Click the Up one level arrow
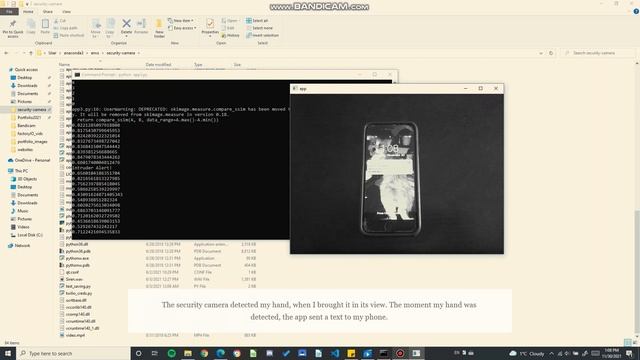This screenshot has height=360, width=640. [31, 53]
